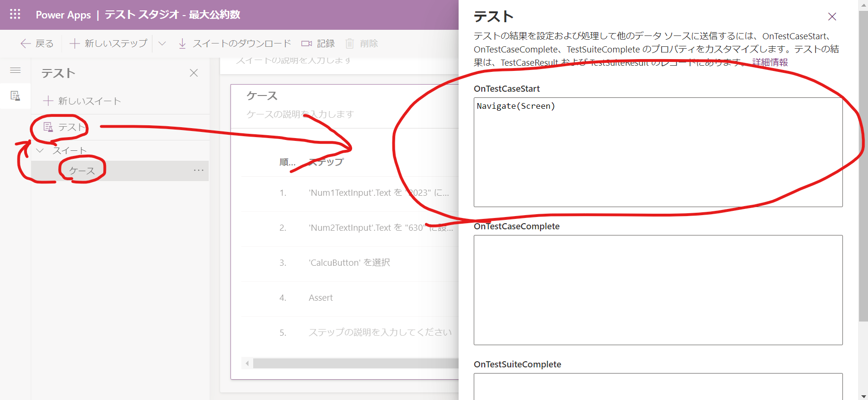The height and width of the screenshot is (400, 868).
Task: Close the テスト tree panel
Action: (x=194, y=73)
